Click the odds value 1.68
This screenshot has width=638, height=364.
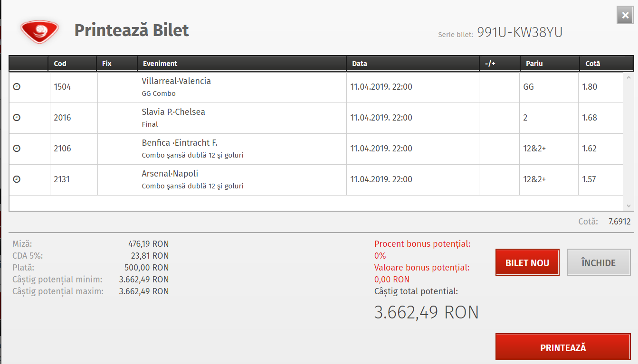click(590, 118)
